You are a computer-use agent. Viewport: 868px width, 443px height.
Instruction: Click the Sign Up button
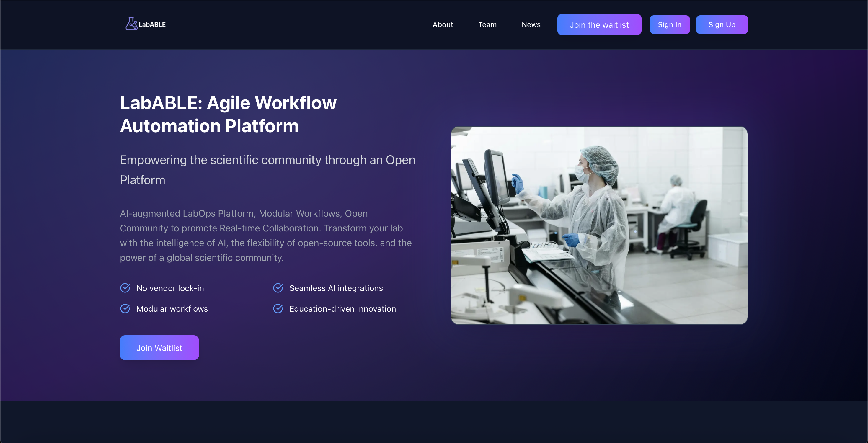722,24
